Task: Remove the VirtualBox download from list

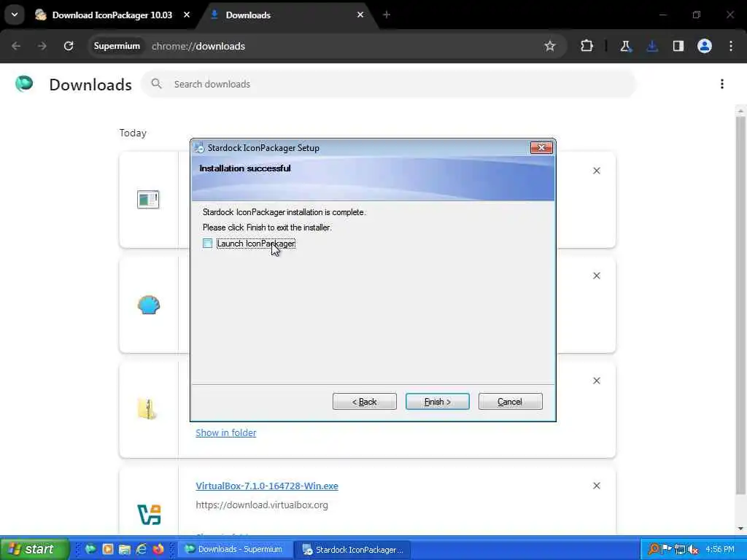Action: click(597, 486)
